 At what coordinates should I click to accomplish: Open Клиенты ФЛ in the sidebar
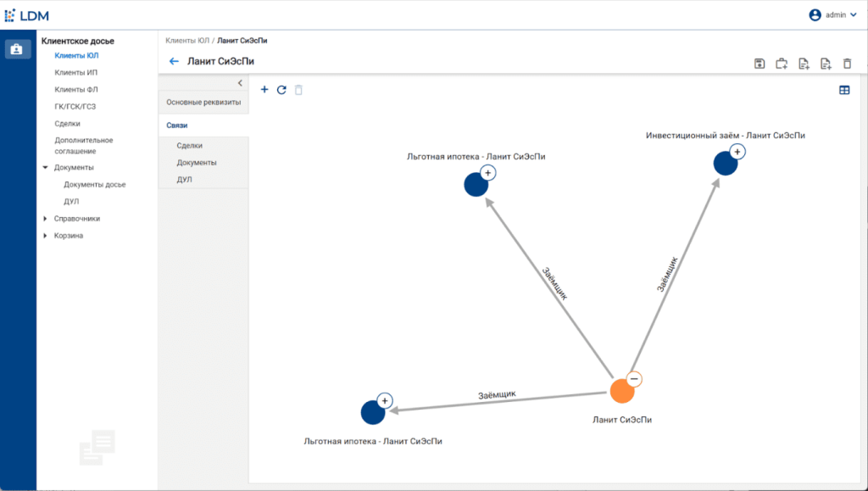[75, 89]
